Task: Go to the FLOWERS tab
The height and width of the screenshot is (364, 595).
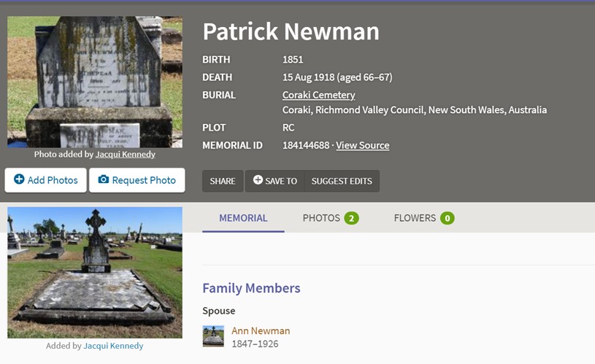Action: (x=415, y=218)
